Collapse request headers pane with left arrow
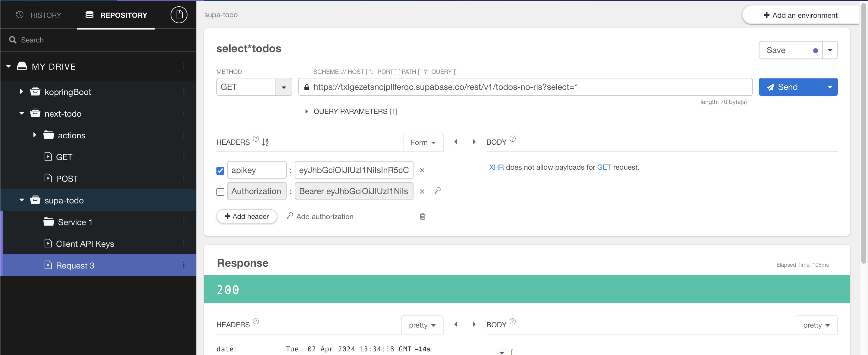Viewport: 868px width, 355px height. tap(456, 142)
